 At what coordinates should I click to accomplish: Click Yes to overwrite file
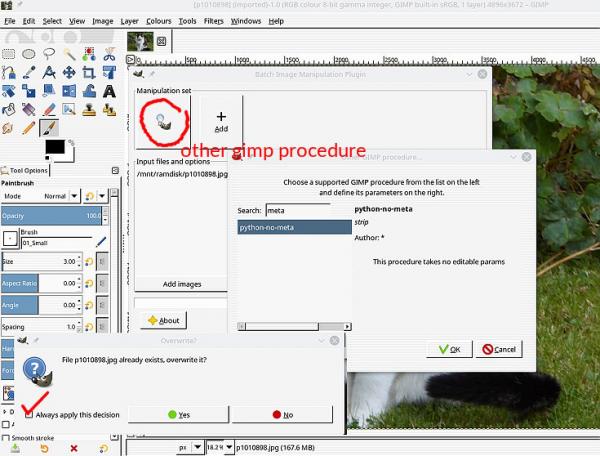pyautogui.click(x=178, y=415)
